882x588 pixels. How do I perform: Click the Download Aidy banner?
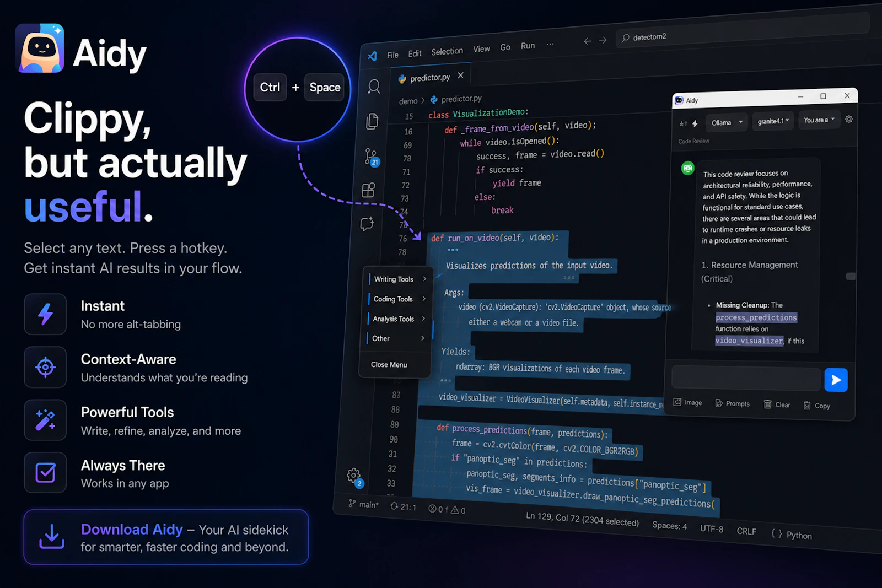tap(166, 537)
